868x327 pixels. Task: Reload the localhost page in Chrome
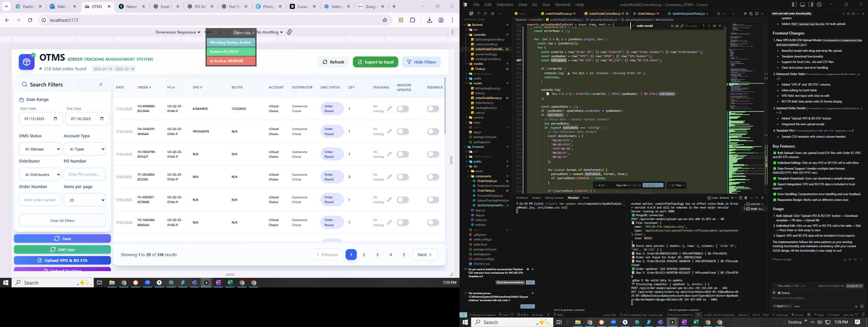tap(30, 20)
